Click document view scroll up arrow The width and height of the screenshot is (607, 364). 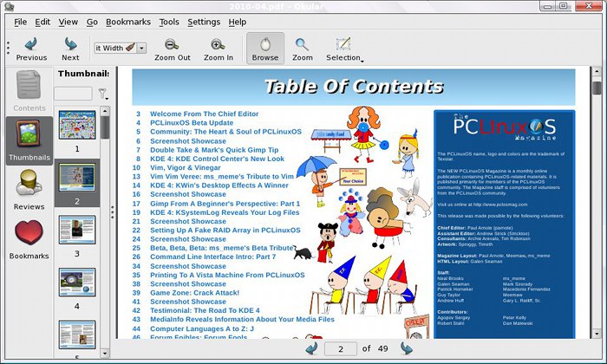point(597,72)
